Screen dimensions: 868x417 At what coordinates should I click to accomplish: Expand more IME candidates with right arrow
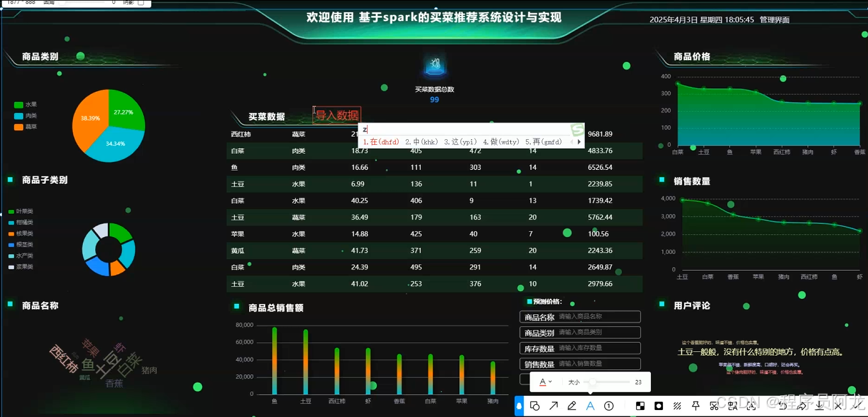579,142
